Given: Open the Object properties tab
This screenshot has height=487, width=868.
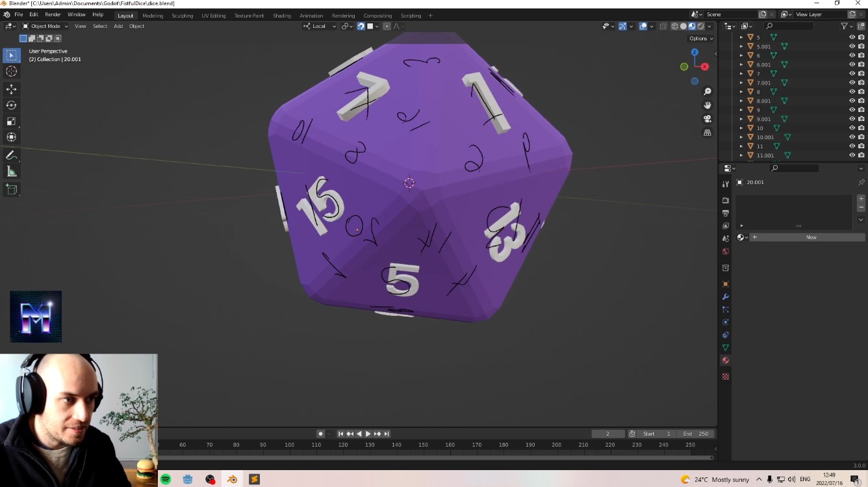Looking at the screenshot, I should [x=726, y=284].
